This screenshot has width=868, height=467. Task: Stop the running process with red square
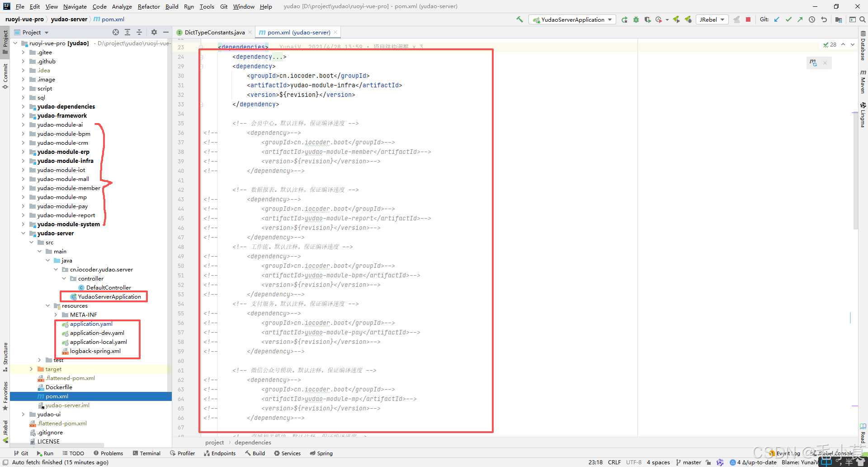click(x=748, y=19)
